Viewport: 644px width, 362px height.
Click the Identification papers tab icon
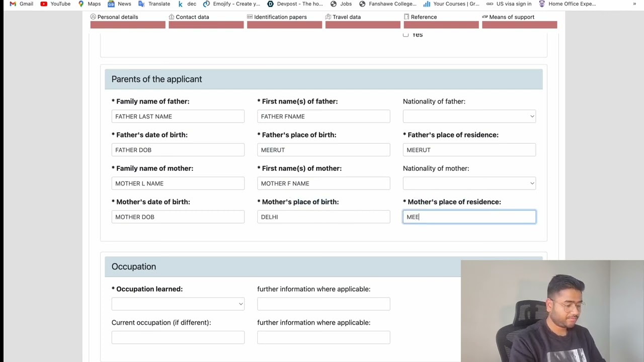(250, 17)
